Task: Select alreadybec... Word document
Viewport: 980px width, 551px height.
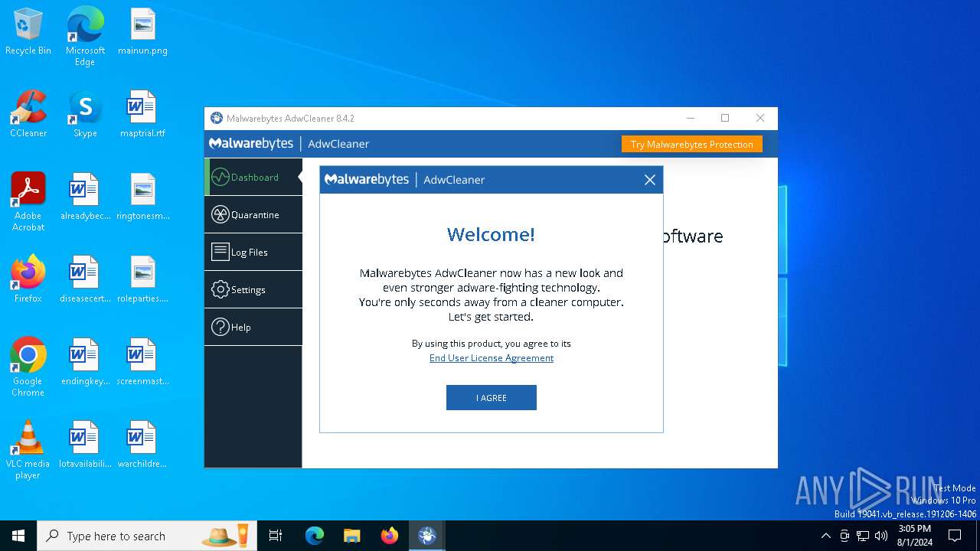Action: pyautogui.click(x=85, y=197)
